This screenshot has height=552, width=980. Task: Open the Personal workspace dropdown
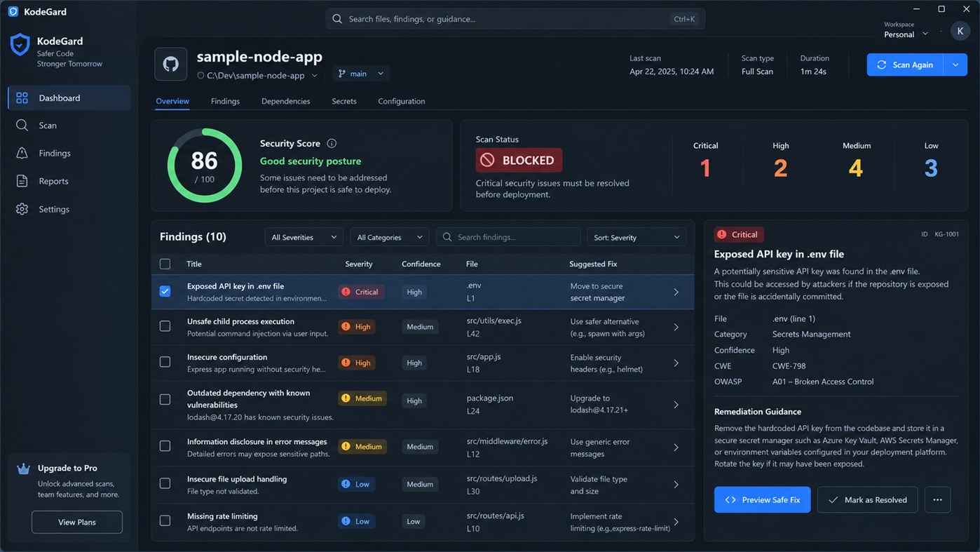coord(906,34)
